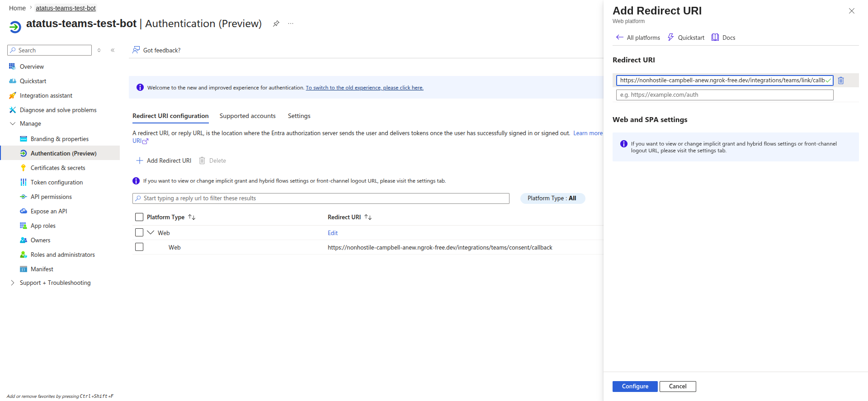This screenshot has height=401, width=868.
Task: Click the empty redirect URI example field
Action: click(725, 94)
